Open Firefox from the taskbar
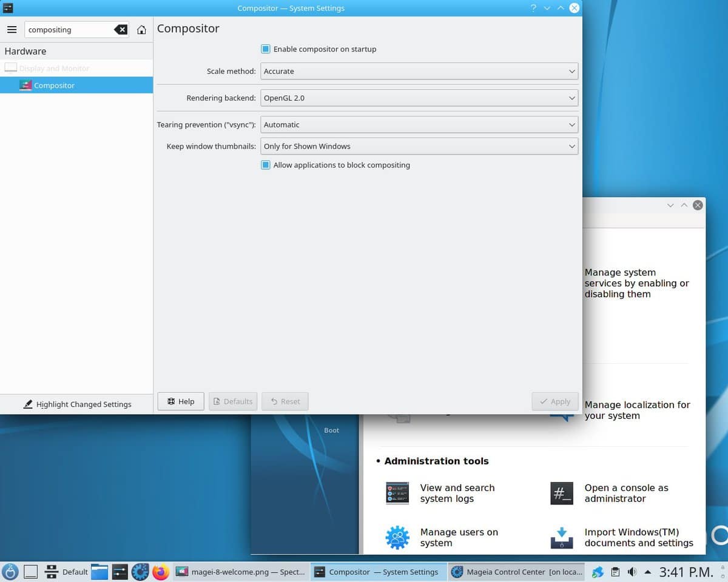Image resolution: width=728 pixels, height=582 pixels. coord(161,572)
